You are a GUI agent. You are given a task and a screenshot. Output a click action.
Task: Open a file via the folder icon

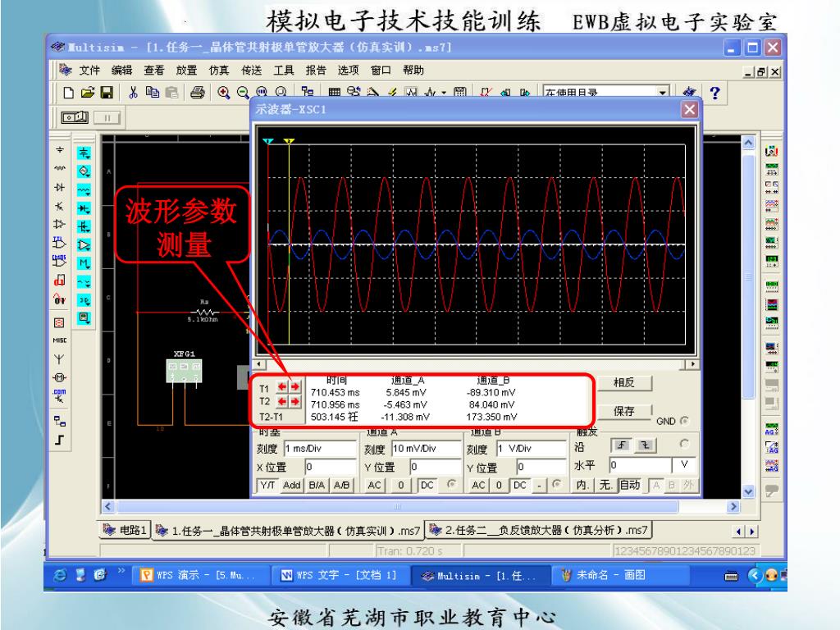point(87,93)
